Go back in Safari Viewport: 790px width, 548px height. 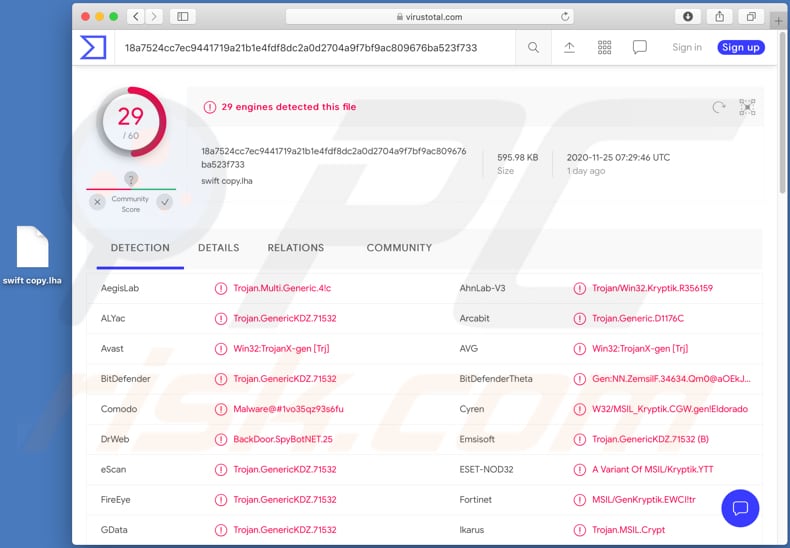click(x=136, y=17)
